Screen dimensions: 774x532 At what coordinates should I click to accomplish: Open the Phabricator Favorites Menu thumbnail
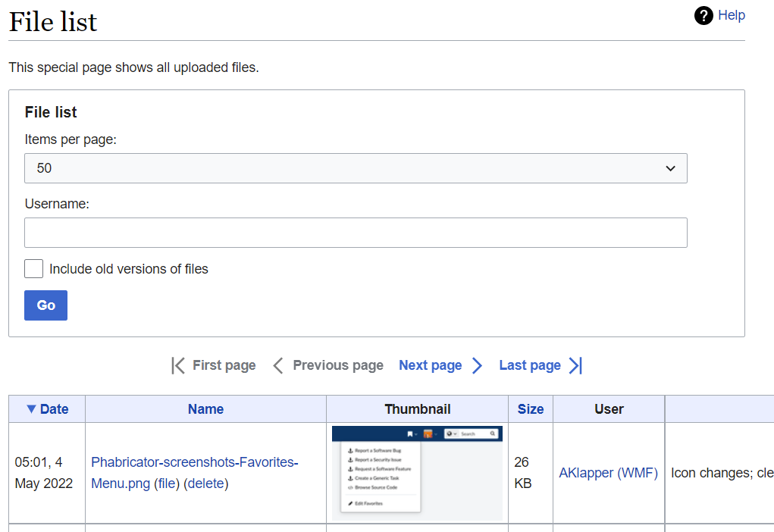tap(417, 473)
